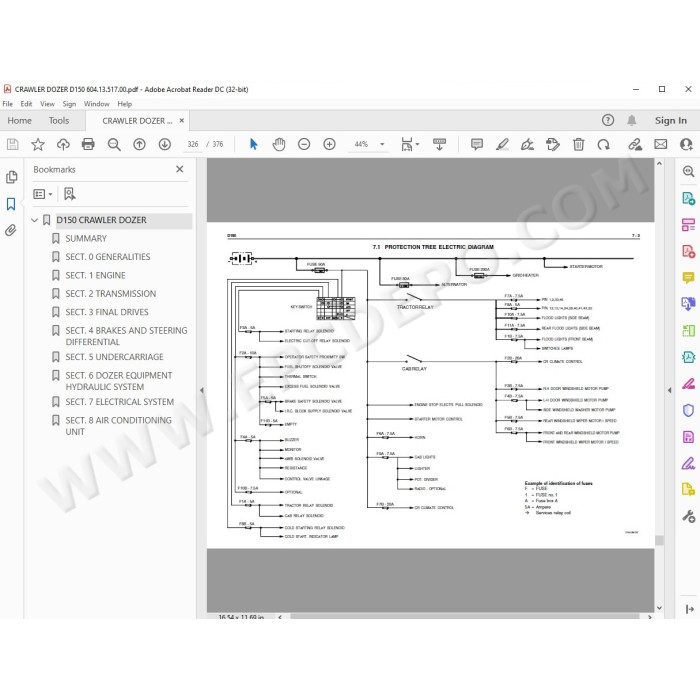700x700 pixels.
Task: Click the delete trash icon
Action: (x=579, y=144)
